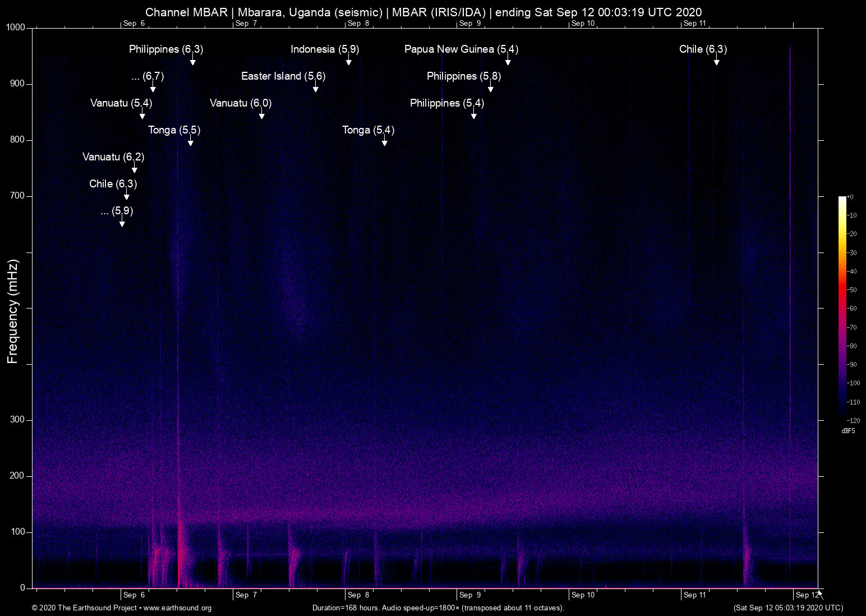The width and height of the screenshot is (866, 616).
Task: Click the arrow marker under Easter Island (5.6)
Action: coord(315,88)
